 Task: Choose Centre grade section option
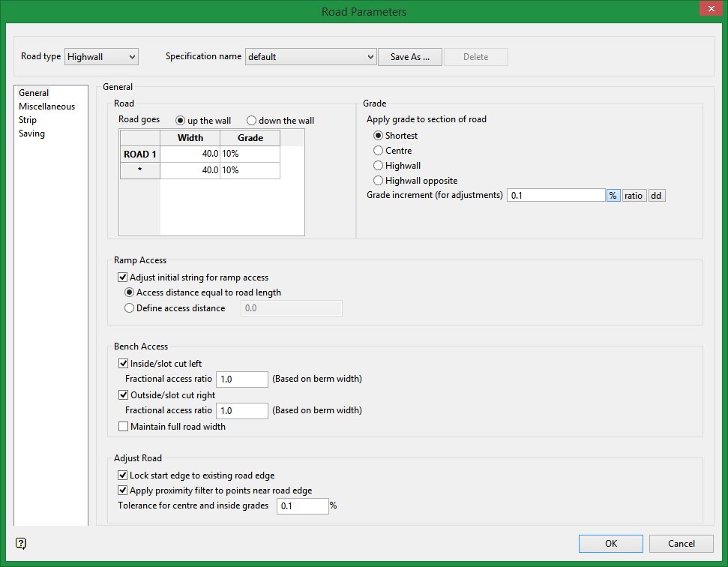[x=379, y=151]
